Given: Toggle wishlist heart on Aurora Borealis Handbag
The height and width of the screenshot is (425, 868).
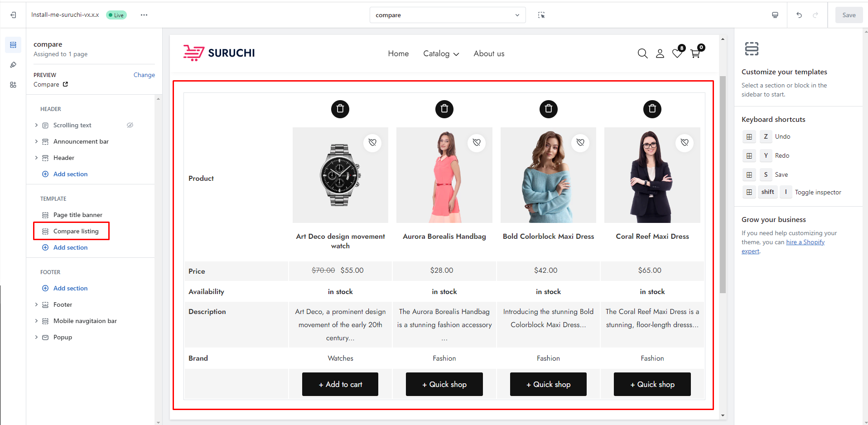Looking at the screenshot, I should (477, 142).
